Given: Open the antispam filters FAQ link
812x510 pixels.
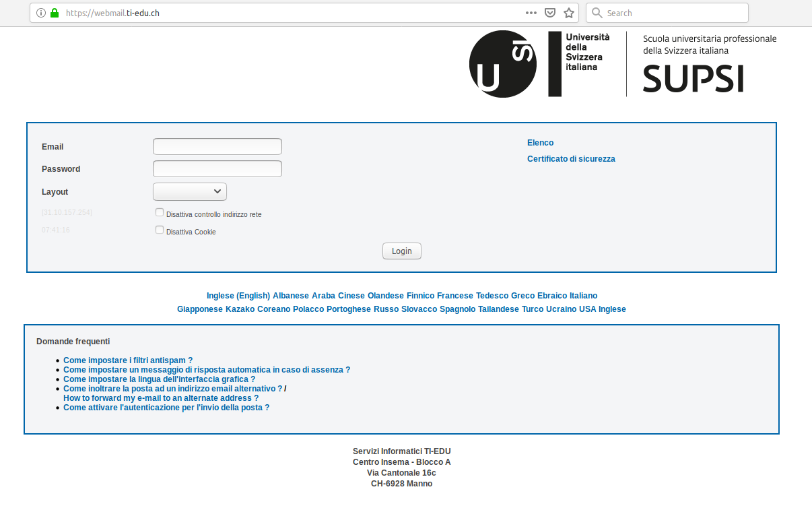Looking at the screenshot, I should click(x=127, y=360).
